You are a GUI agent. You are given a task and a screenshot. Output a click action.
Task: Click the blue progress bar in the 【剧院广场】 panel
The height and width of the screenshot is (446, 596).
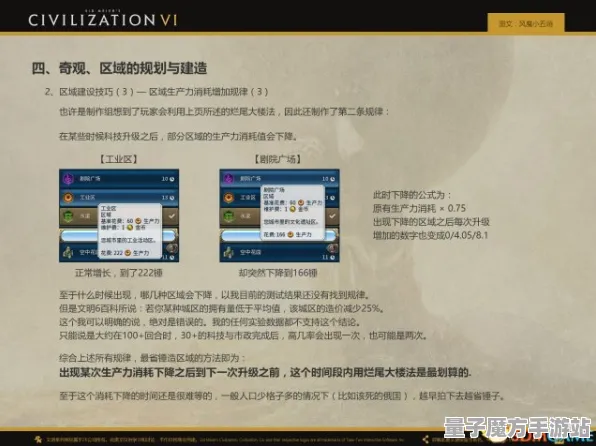(279, 236)
